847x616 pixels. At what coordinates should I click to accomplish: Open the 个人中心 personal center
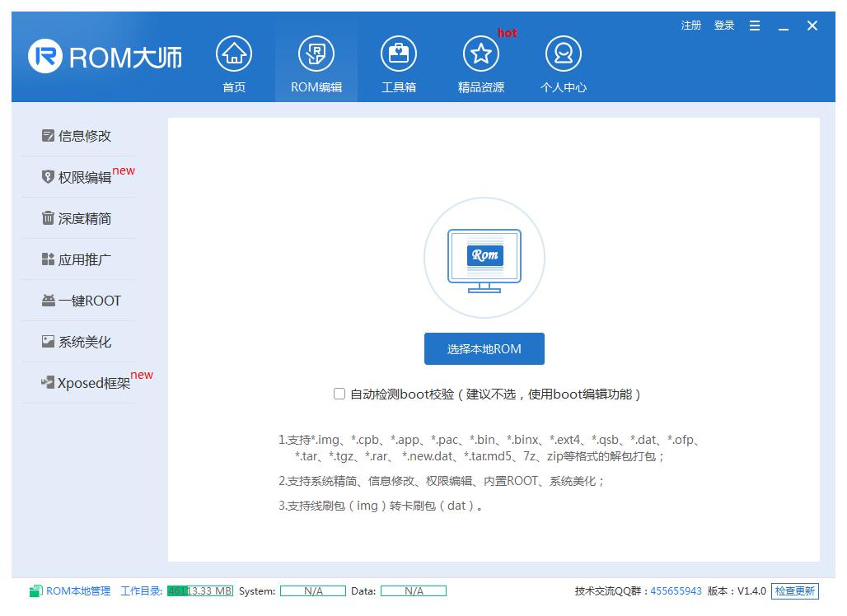[x=563, y=62]
